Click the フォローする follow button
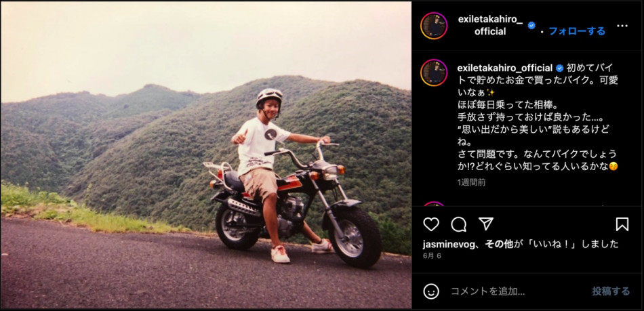The image size is (644, 311). point(577,30)
